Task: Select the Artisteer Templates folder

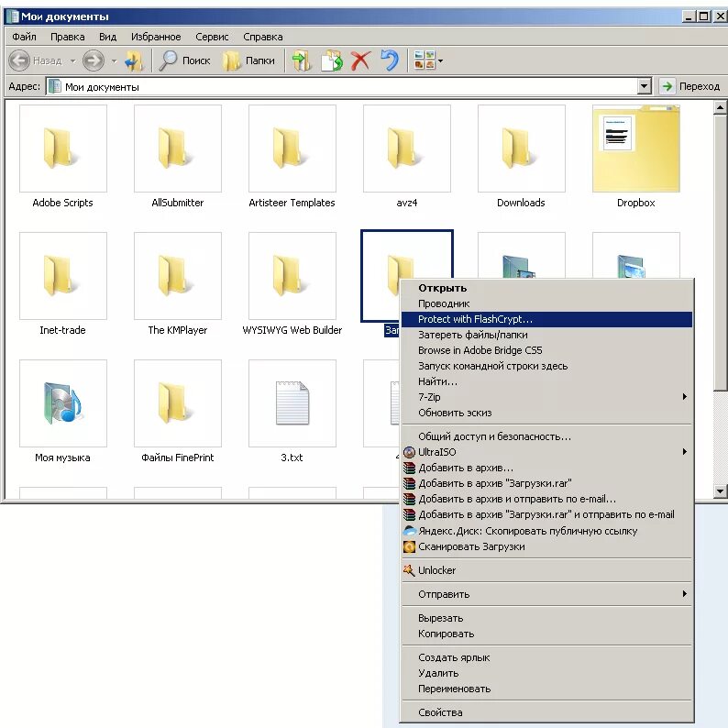Action: [x=292, y=149]
